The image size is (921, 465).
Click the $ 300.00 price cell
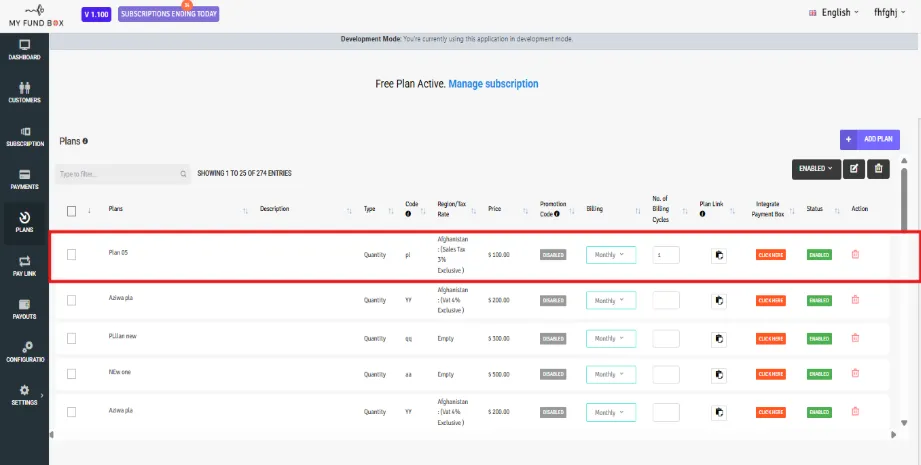click(x=499, y=339)
